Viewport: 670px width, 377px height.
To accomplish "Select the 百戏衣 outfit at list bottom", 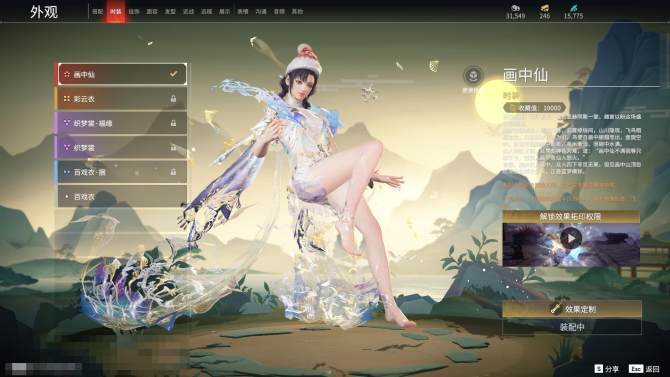I will pyautogui.click(x=122, y=197).
